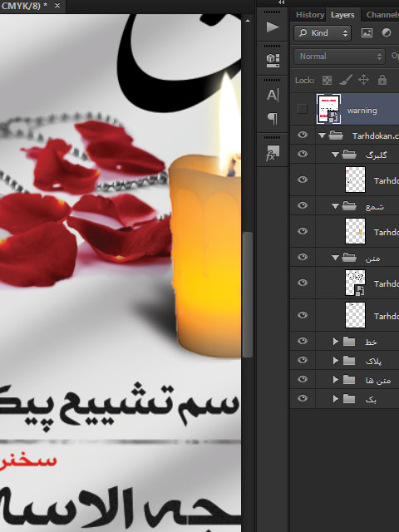Expand the خط layer group
Image resolution: width=399 pixels, height=532 pixels.
336,342
